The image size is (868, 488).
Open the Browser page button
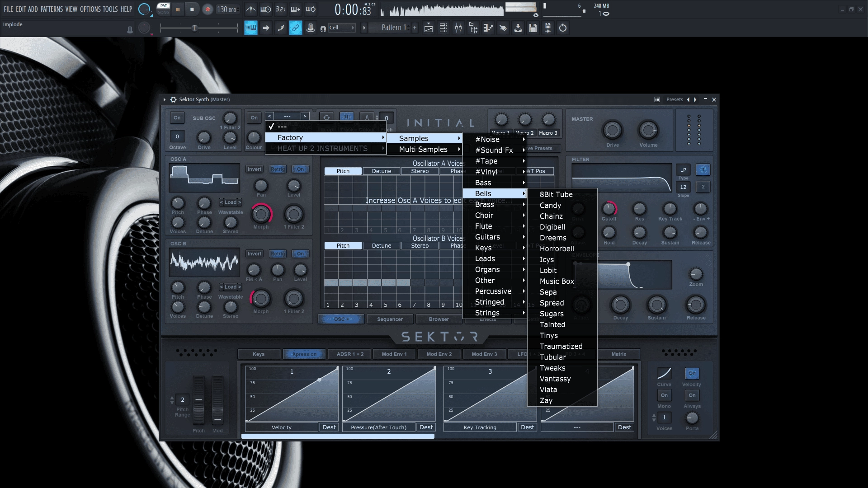pyautogui.click(x=439, y=319)
